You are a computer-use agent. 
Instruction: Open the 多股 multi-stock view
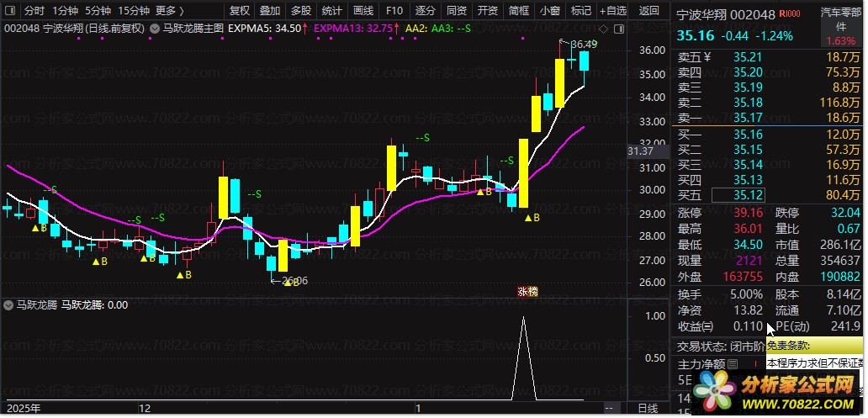(x=301, y=11)
